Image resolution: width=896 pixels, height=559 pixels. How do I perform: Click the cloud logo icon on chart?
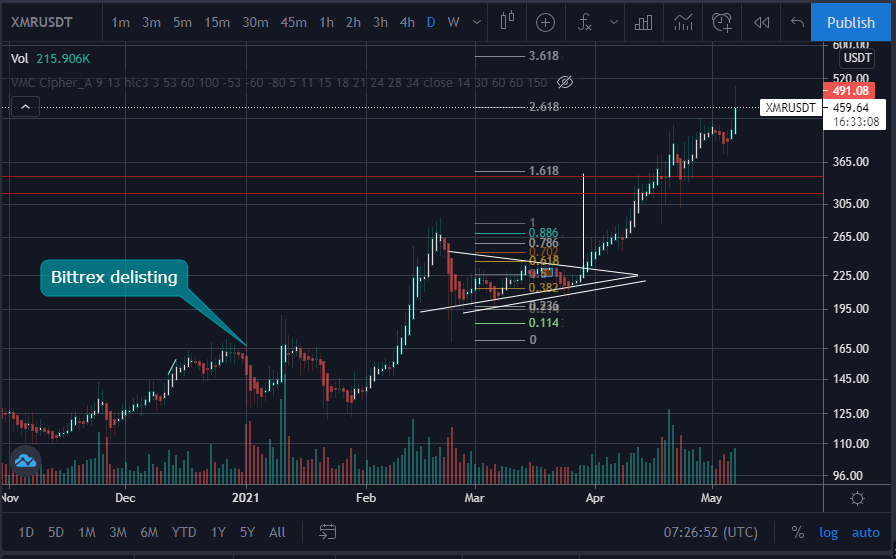[26, 461]
